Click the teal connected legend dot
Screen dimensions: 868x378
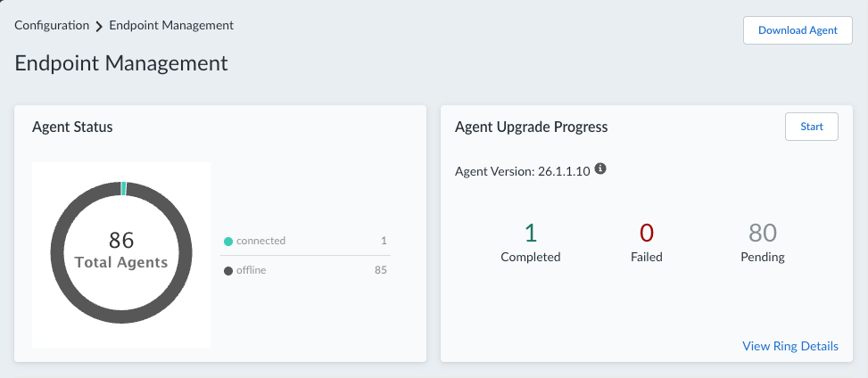228,242
